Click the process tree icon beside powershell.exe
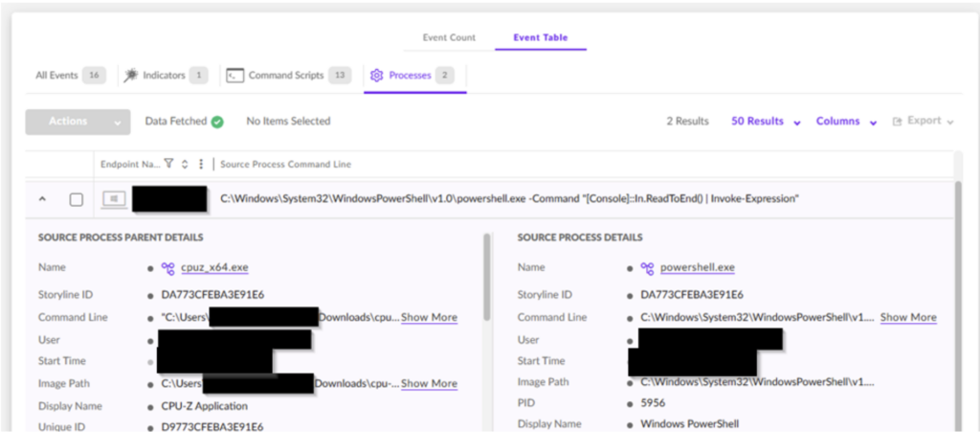 click(x=646, y=268)
